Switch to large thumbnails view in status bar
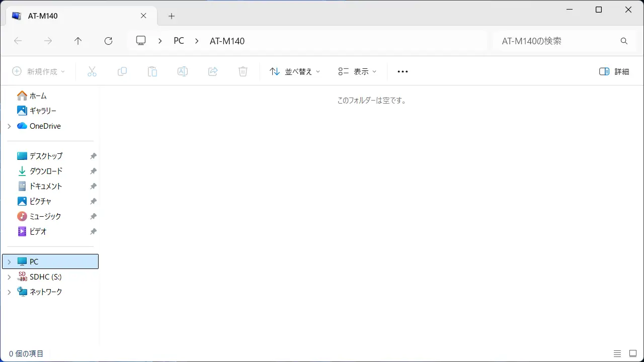The height and width of the screenshot is (362, 644). point(633,353)
